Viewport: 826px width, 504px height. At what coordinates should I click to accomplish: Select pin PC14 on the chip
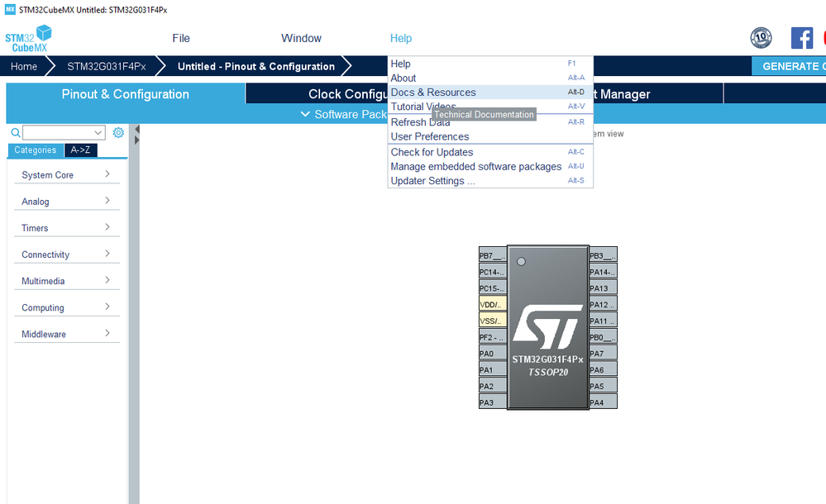(x=493, y=272)
